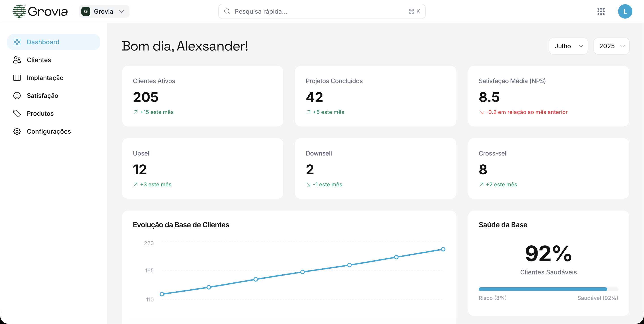Click the Produtos tag icon
Screen dimensions: 644x324
click(x=17, y=114)
